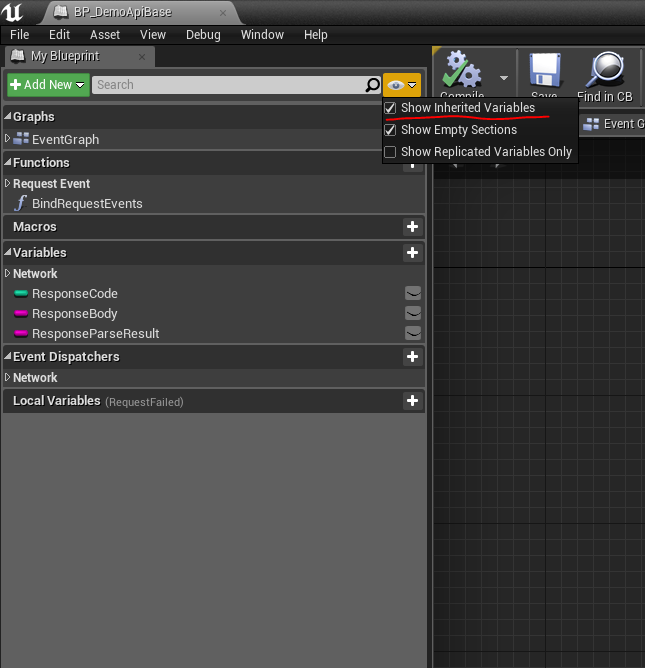The width and height of the screenshot is (645, 668).
Task: Click the Compile blueprint icon
Action: [462, 69]
